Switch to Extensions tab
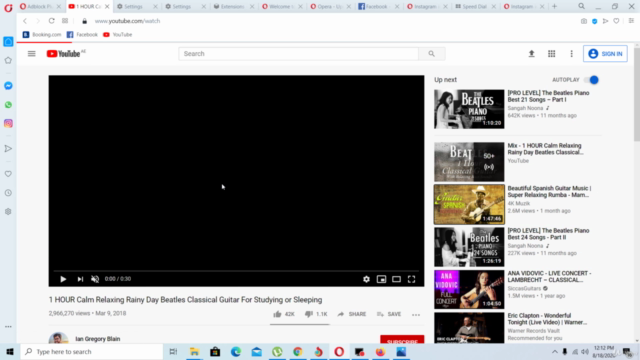This screenshot has width=640, height=360. (233, 7)
